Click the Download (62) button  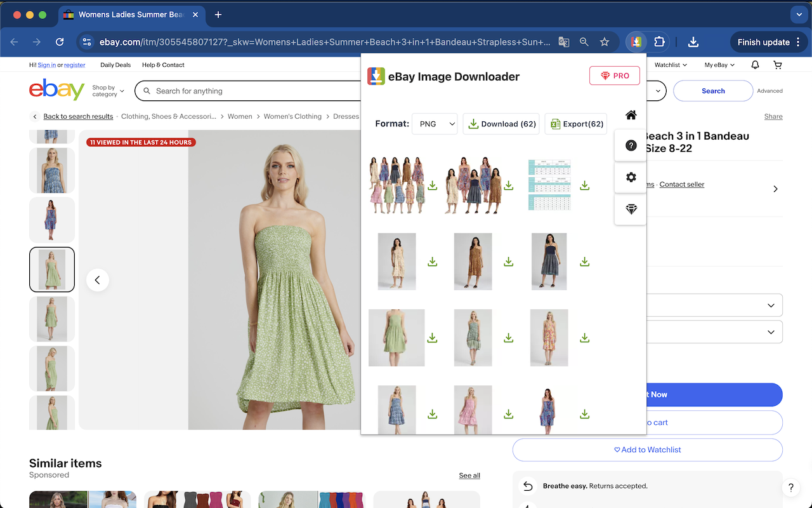coord(501,124)
